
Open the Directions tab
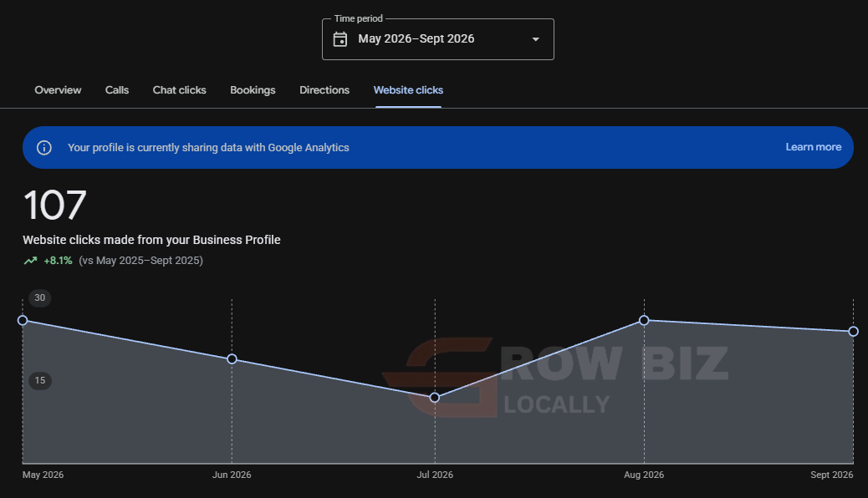click(x=324, y=90)
